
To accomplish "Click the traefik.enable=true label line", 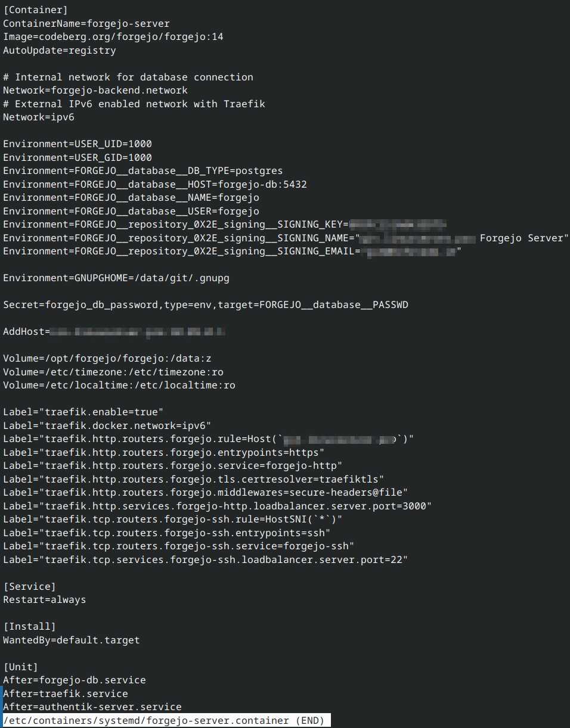I will pyautogui.click(x=83, y=412).
